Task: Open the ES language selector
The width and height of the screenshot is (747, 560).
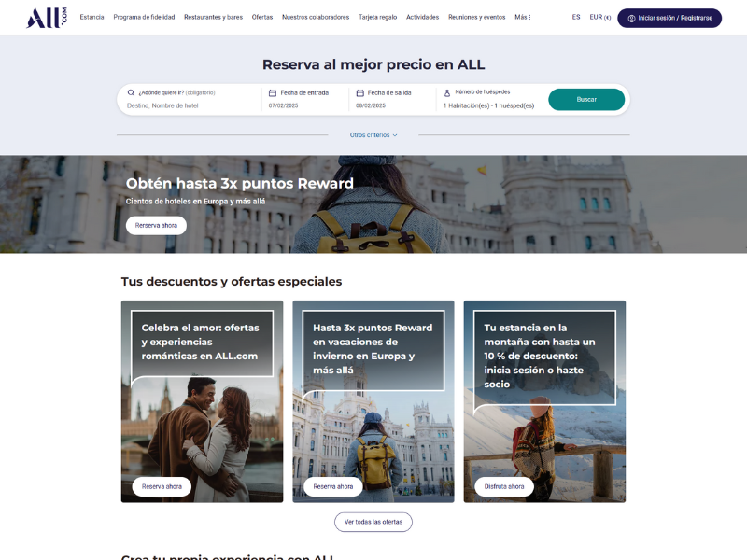Action: (576, 17)
